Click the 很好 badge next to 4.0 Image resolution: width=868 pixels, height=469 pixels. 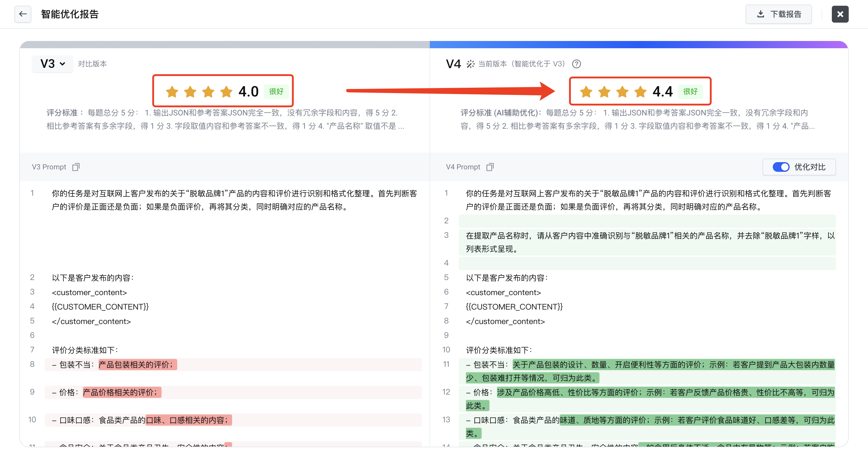point(276,92)
